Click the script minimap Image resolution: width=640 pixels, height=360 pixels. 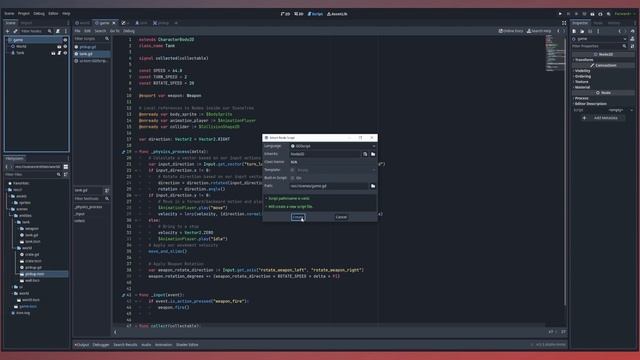[554, 52]
